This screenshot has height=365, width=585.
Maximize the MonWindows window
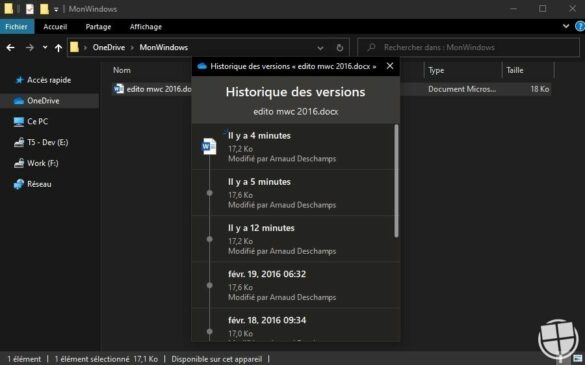tap(543, 9)
